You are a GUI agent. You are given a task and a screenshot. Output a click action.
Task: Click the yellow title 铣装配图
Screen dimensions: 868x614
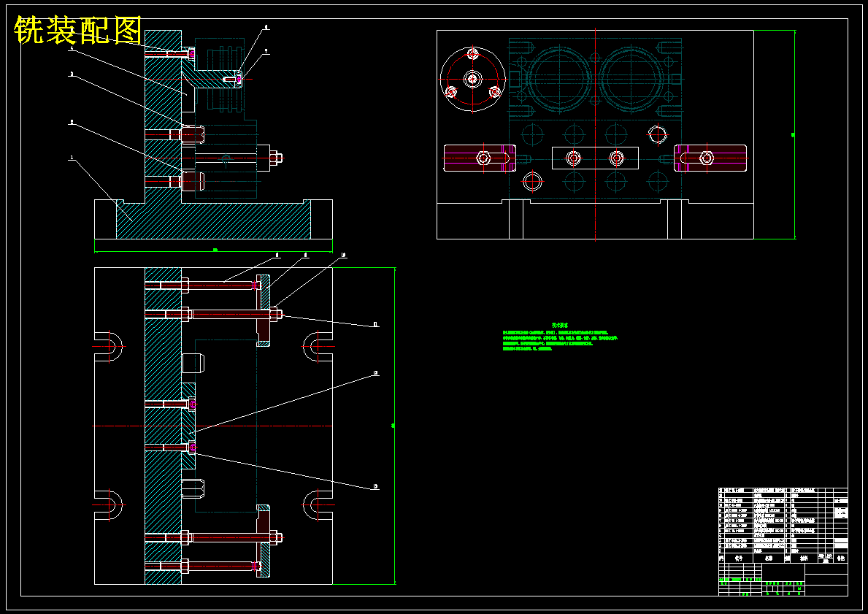tap(78, 30)
